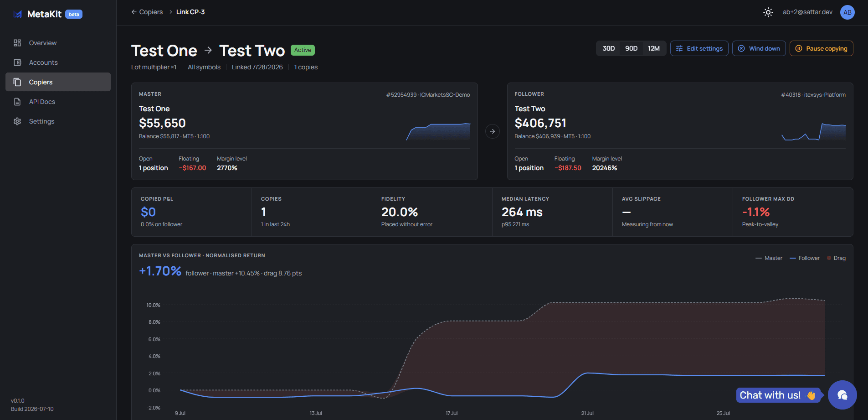
Task: Click the 20.0% fidelity value
Action: (400, 212)
